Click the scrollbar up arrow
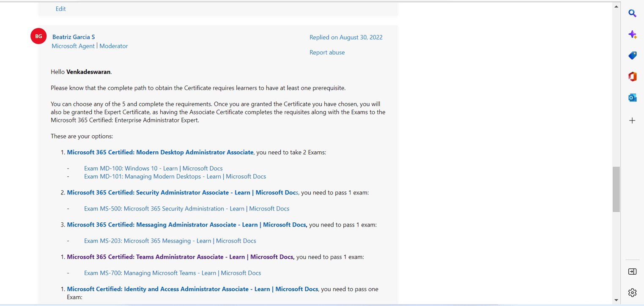This screenshot has width=644, height=306. 616,6
